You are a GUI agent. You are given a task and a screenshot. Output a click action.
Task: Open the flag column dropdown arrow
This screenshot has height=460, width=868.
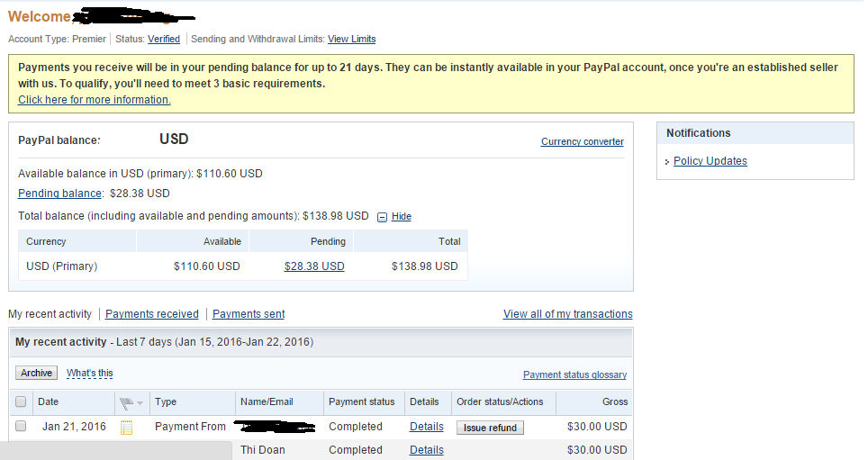(140, 403)
